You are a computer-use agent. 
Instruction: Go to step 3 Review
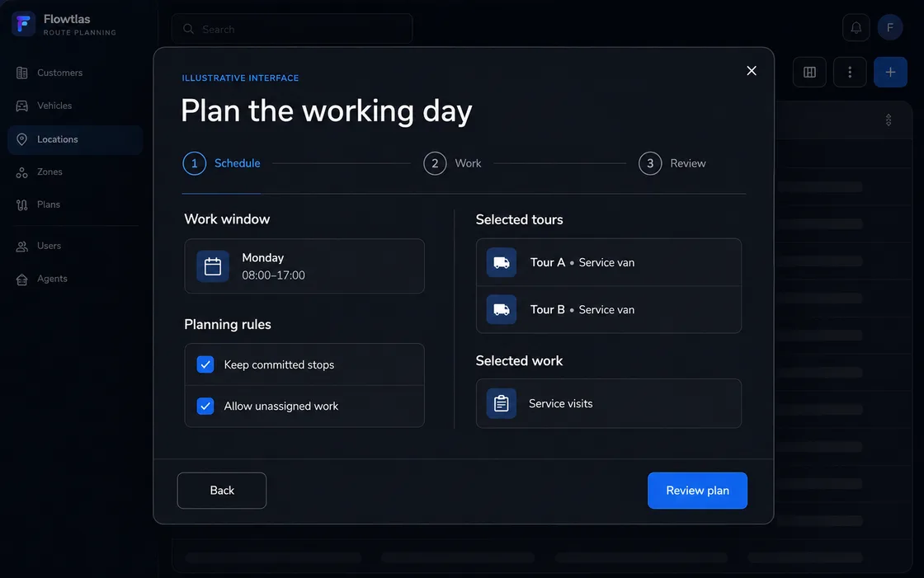(x=672, y=164)
